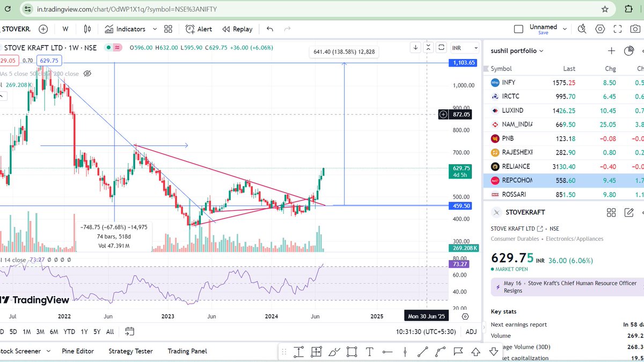Expand the Unnamed layout dropdown arrow
644x362 pixels.
coord(563,29)
